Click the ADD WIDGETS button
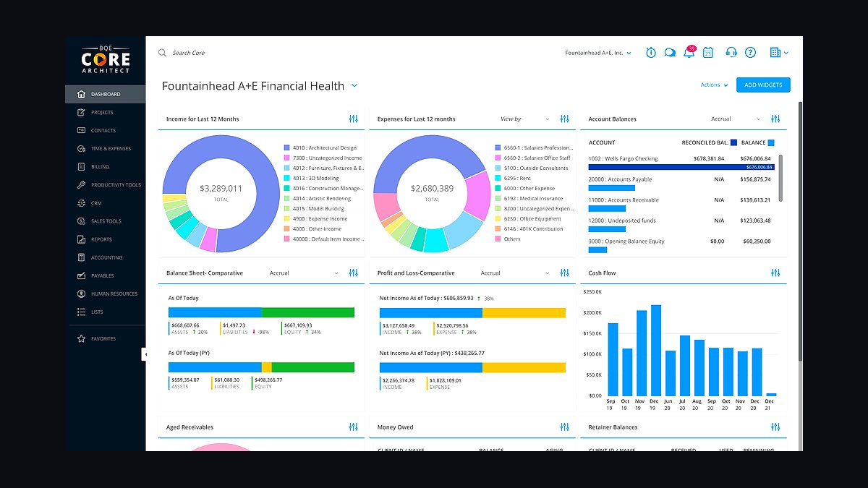Screen dimensions: 868x488 763,85
